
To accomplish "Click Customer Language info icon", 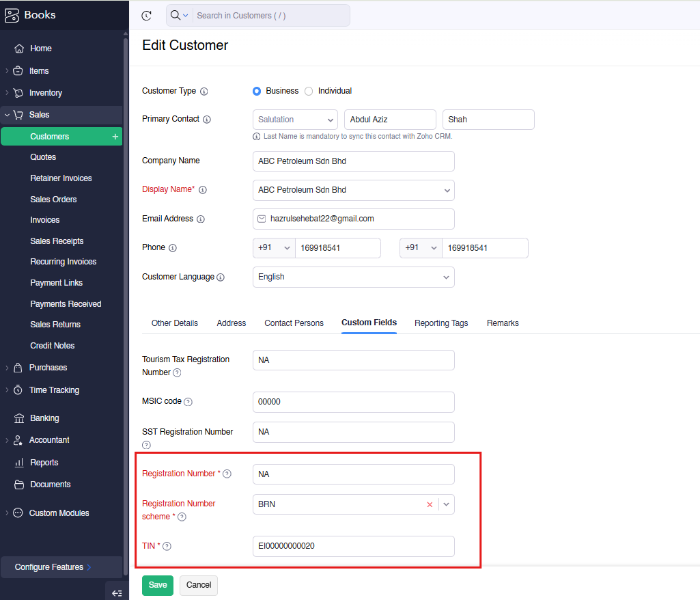I will 221,277.
